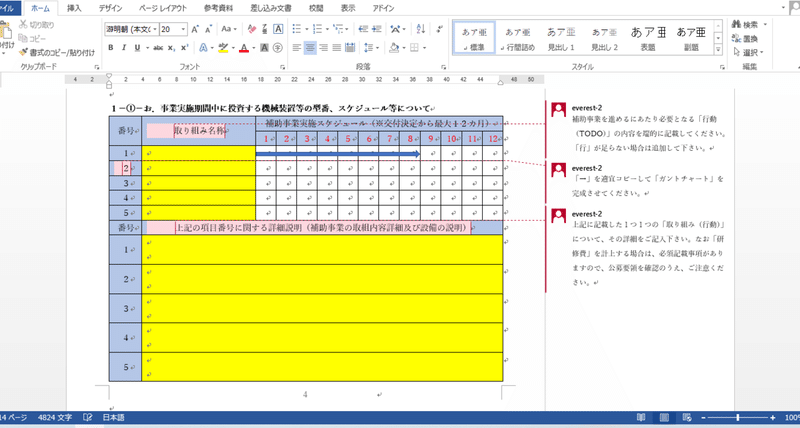Open the 参考資料 tab

click(218, 8)
